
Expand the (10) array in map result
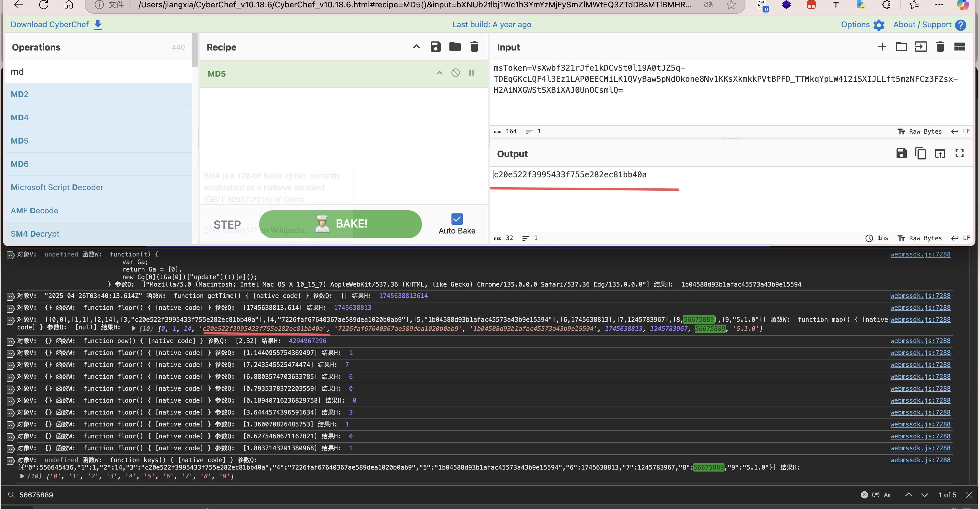click(x=133, y=329)
